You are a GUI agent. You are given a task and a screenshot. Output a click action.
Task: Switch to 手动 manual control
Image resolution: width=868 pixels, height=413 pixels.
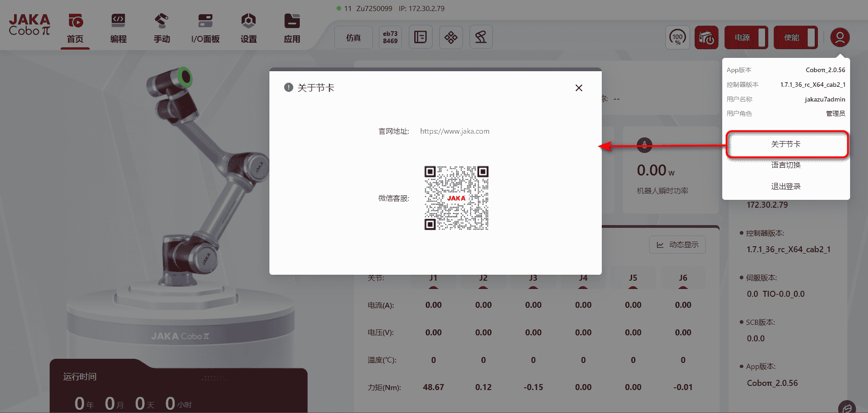[161, 28]
